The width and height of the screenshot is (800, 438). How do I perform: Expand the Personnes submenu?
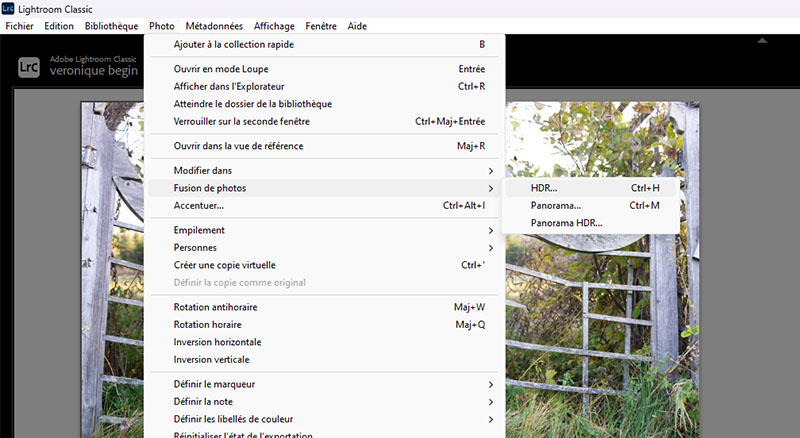click(324, 248)
